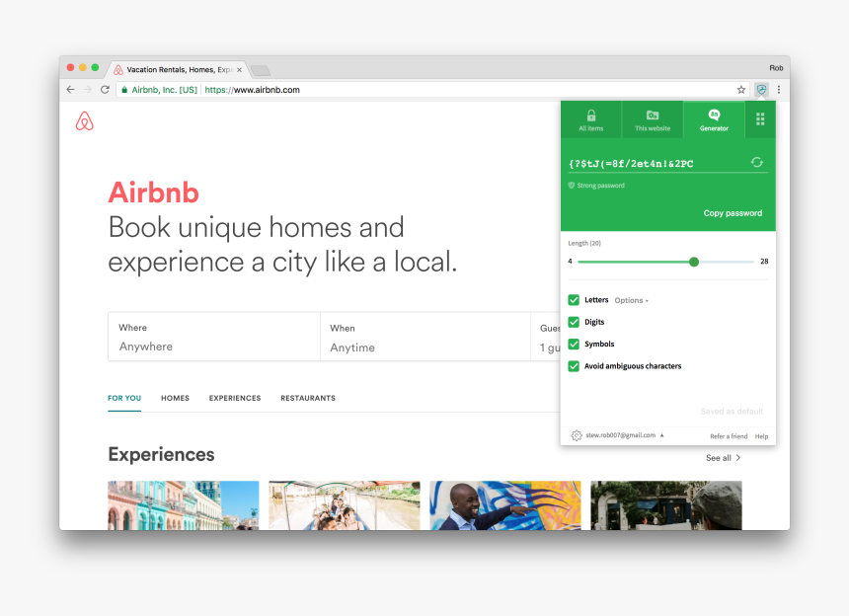Viewport: 849px width, 616px height.
Task: Go back with browser back arrow
Action: click(70, 89)
